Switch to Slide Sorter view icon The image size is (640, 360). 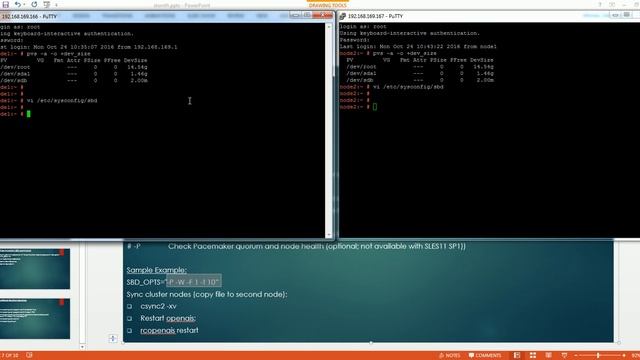coord(533,356)
